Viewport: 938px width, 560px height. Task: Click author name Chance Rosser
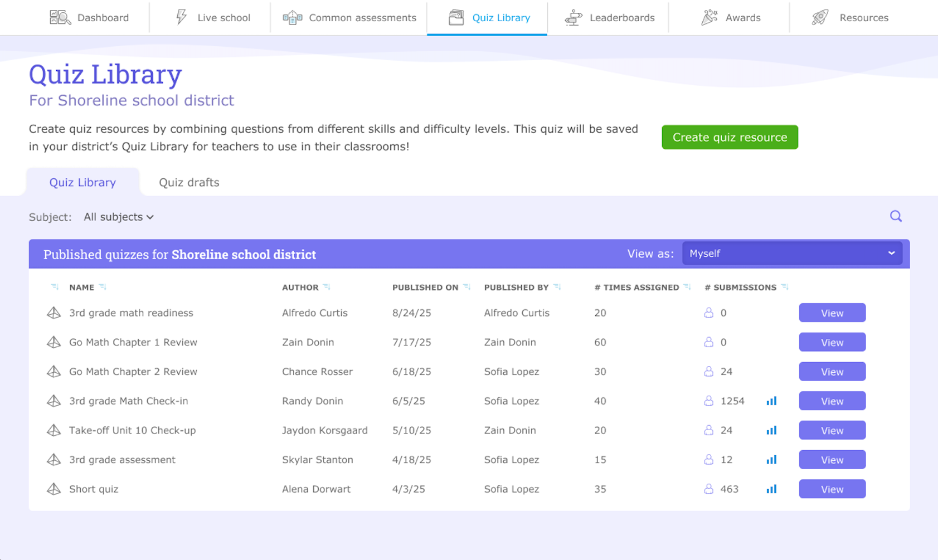click(317, 372)
